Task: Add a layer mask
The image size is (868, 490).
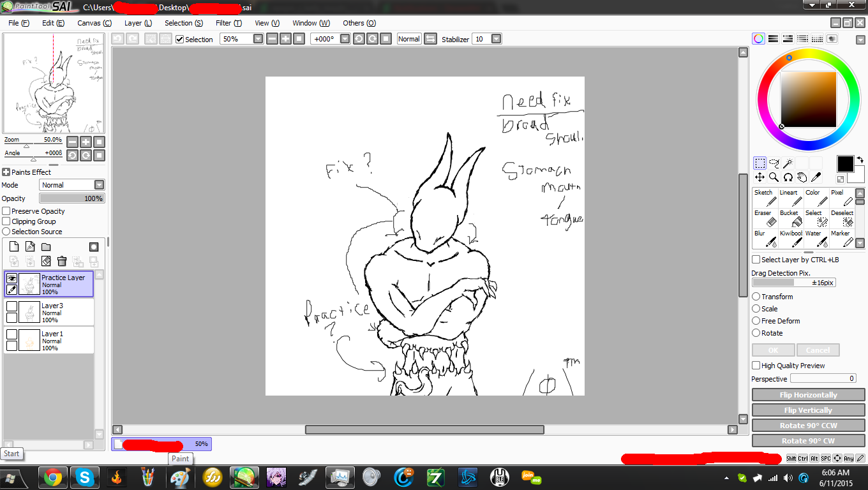Action: tap(94, 247)
